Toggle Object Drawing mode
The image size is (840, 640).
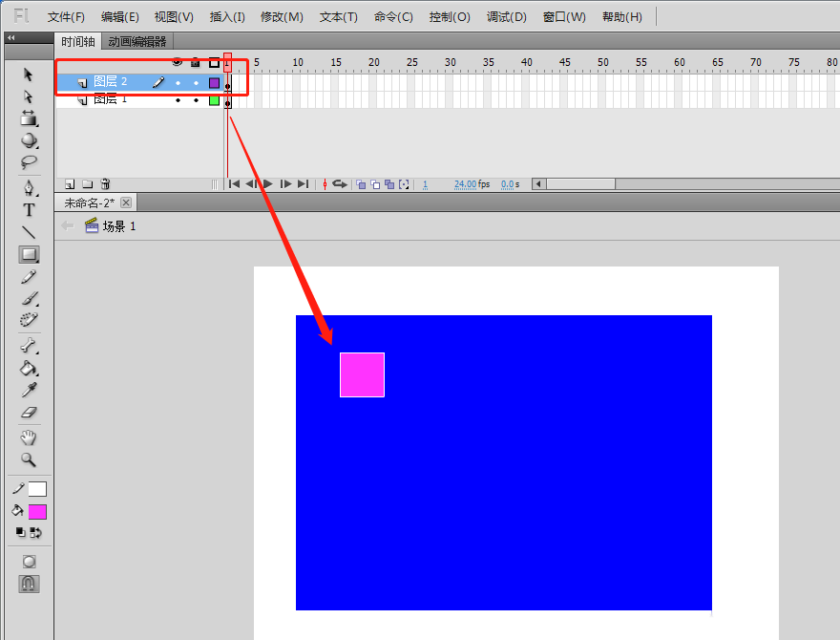point(29,562)
